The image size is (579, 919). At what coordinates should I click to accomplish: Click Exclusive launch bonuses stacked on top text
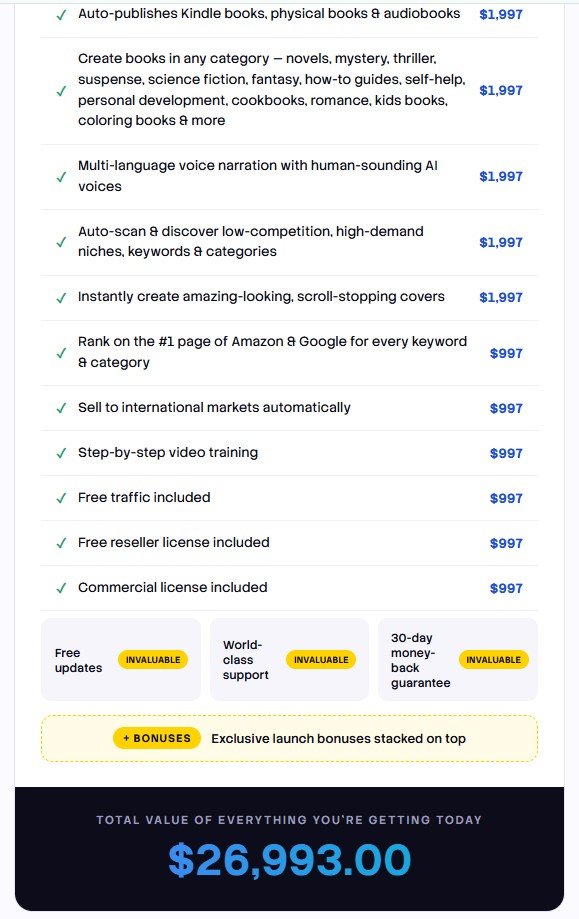coord(338,738)
